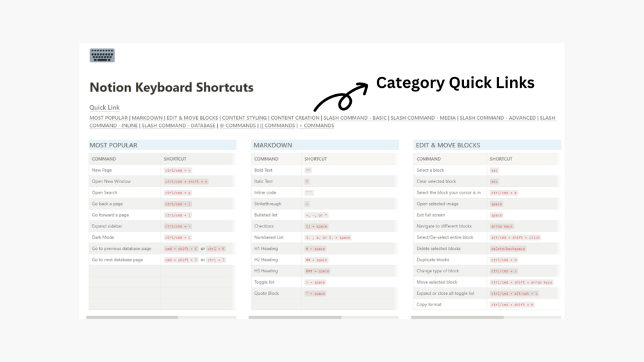
Task: Click the Delete selected blocks cell
Action: pos(450,249)
